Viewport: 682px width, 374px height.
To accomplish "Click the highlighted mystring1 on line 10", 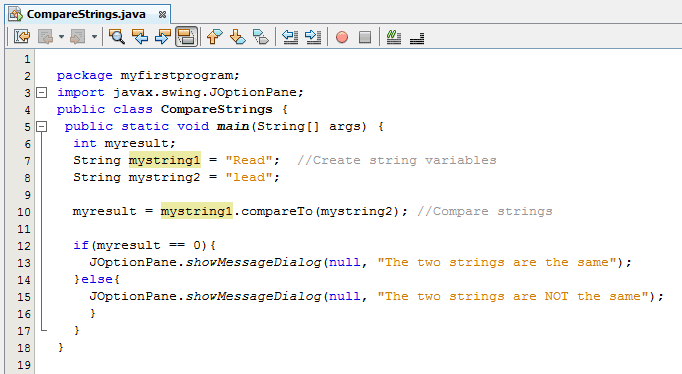I will pyautogui.click(x=197, y=211).
